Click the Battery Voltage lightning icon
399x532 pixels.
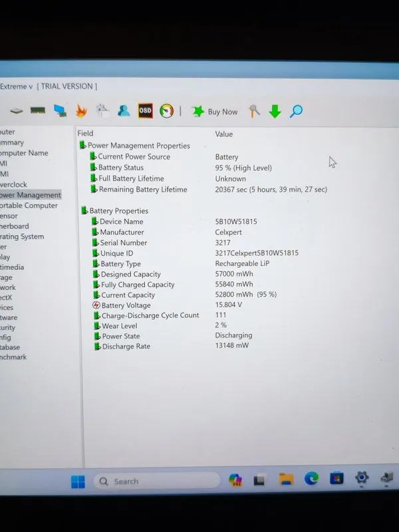pos(96,305)
